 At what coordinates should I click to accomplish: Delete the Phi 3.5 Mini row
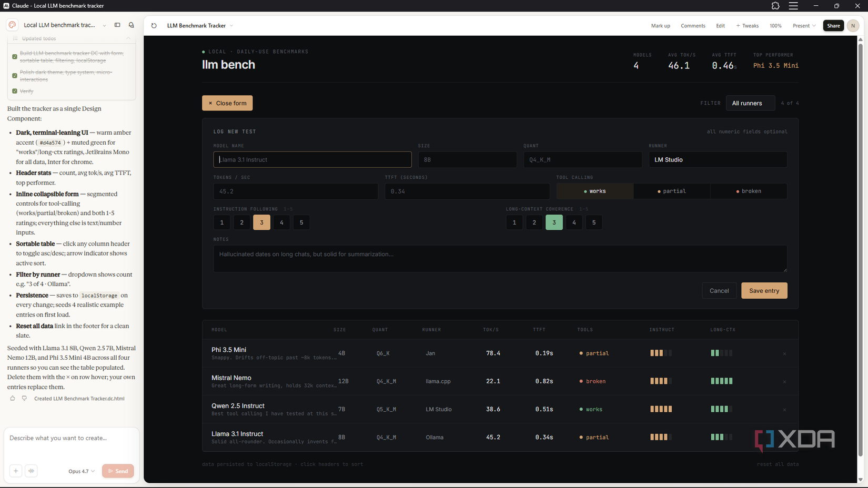pos(784,354)
